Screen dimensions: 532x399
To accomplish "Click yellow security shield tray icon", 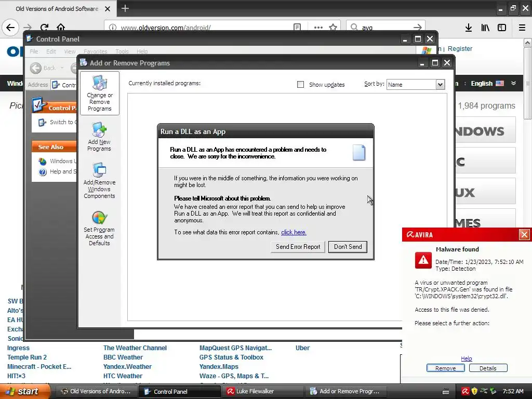I will pyautogui.click(x=474, y=391).
